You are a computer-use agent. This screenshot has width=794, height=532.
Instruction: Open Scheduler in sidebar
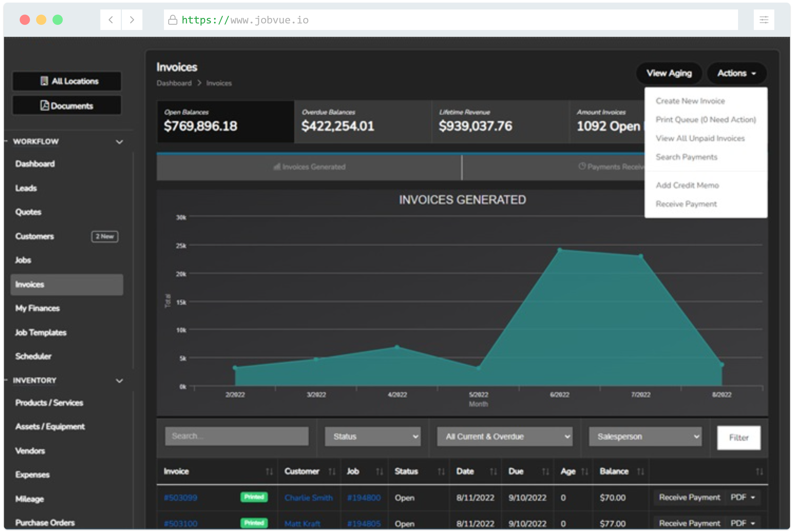pos(33,356)
